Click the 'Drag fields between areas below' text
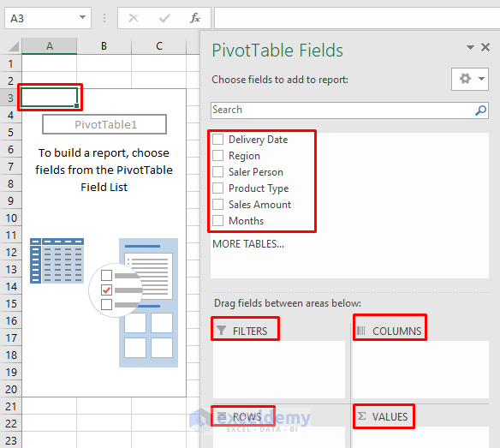The height and width of the screenshot is (448, 500). pos(288,303)
